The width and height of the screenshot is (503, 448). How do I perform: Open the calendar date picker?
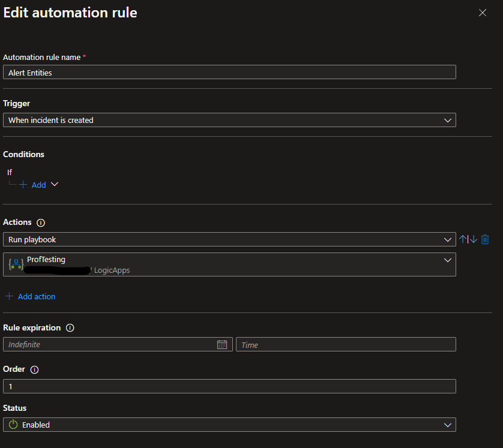pos(222,344)
